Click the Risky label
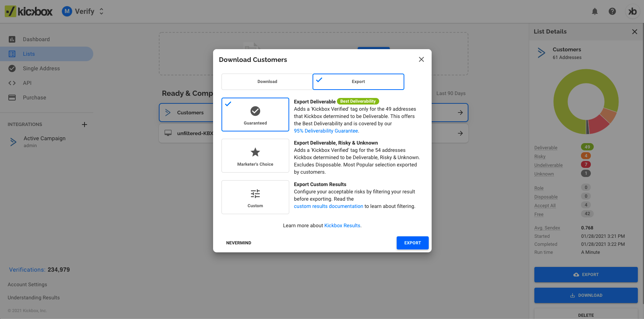This screenshot has height=319, width=644. 540,156
